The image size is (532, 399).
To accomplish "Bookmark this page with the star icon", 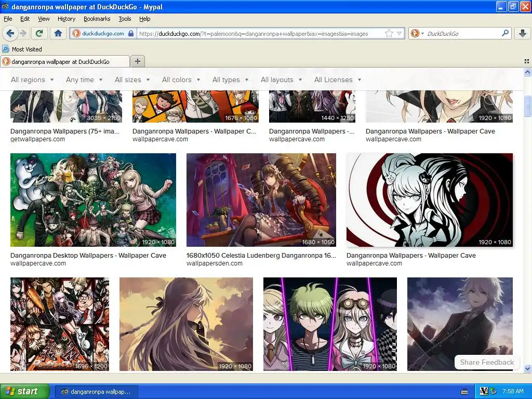I will click(x=389, y=33).
